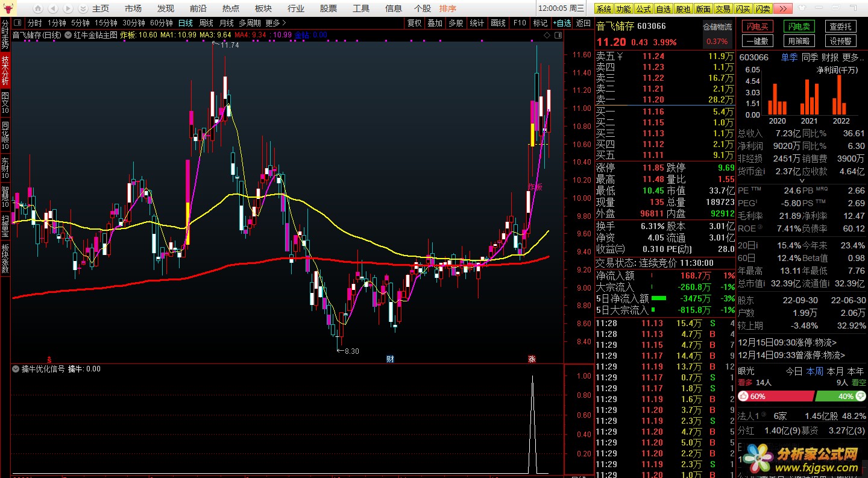Click the 用策略 button
Screen dimensions: 868x478
click(x=799, y=41)
